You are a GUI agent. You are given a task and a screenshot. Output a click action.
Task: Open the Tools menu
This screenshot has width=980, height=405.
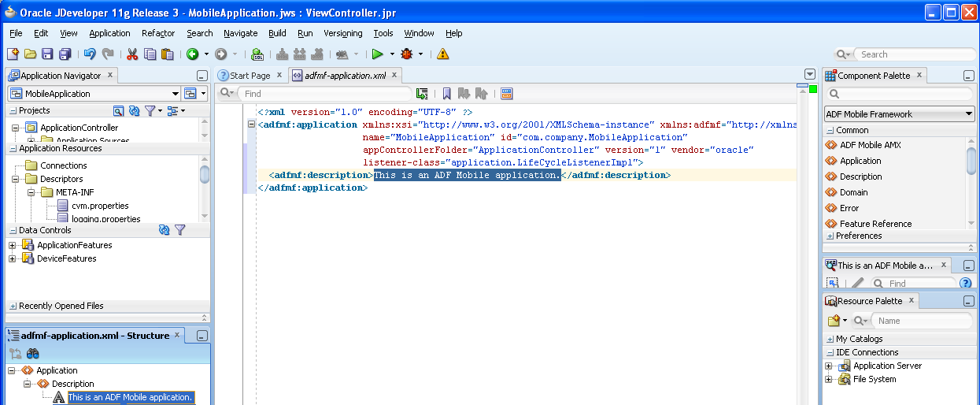pyautogui.click(x=383, y=33)
